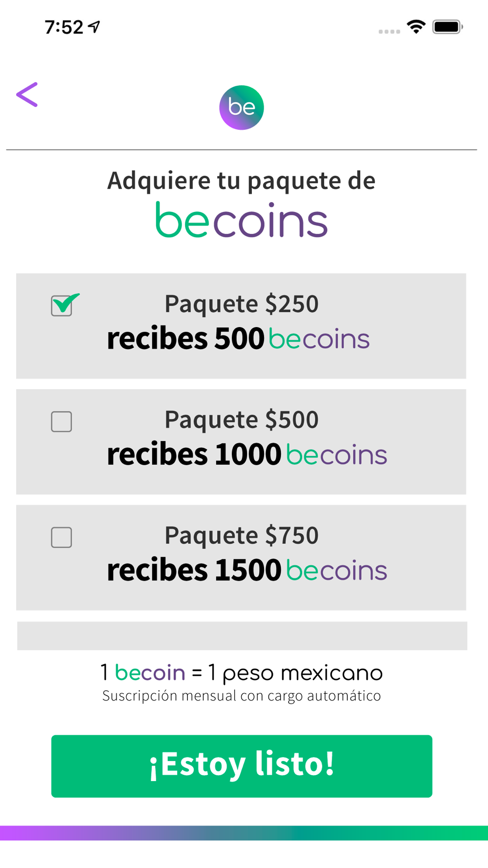
Task: Tap the large becoins title logo
Action: coord(242,220)
